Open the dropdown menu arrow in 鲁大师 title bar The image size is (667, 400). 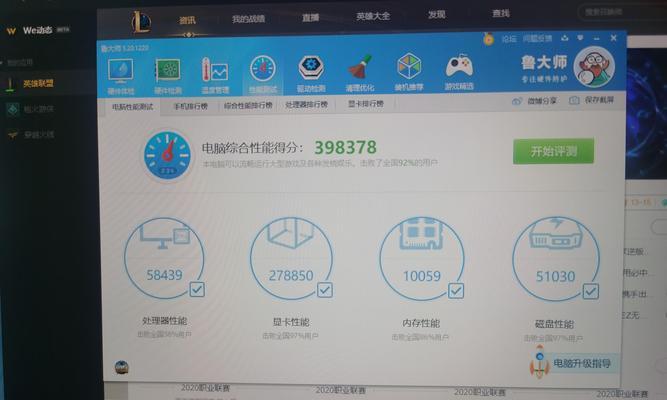[x=580, y=38]
